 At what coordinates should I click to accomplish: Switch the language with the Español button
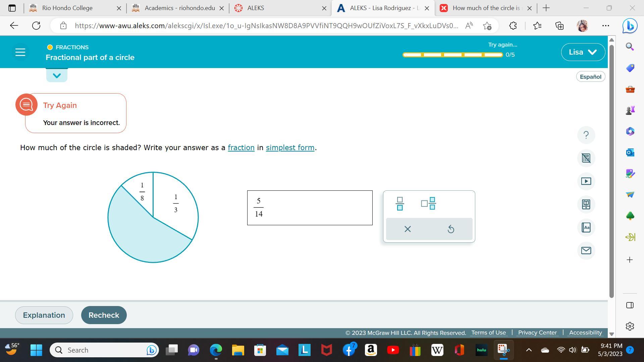coord(590,77)
